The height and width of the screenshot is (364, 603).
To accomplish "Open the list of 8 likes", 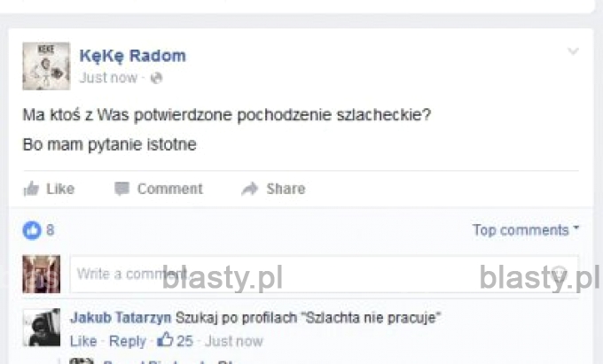I will [51, 230].
